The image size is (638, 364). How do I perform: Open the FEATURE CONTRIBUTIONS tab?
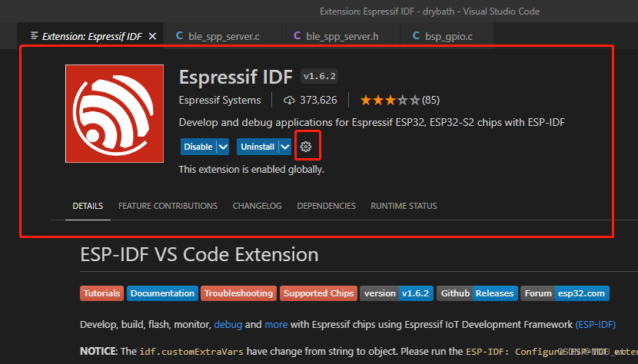tap(168, 206)
